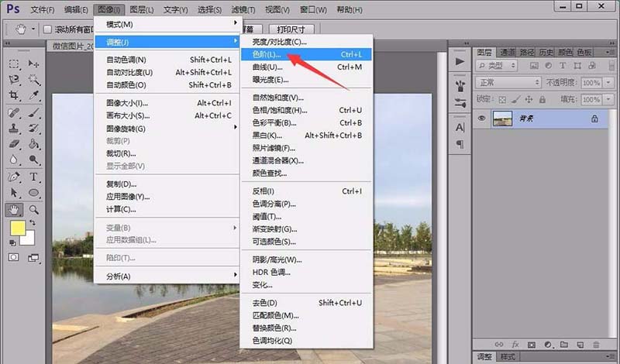This screenshot has width=620, height=364.
Task: Click the 背景 layer thumbnail
Action: (504, 118)
